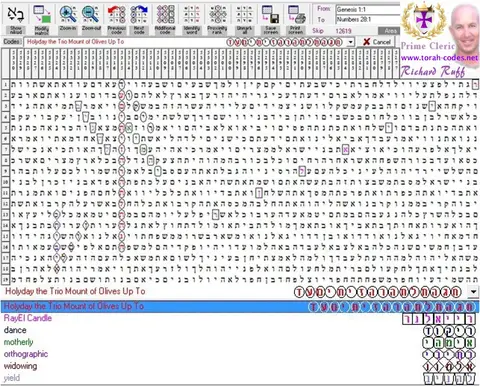Select the dance result row
Screen dimensions: 480x386
[x=240, y=330]
